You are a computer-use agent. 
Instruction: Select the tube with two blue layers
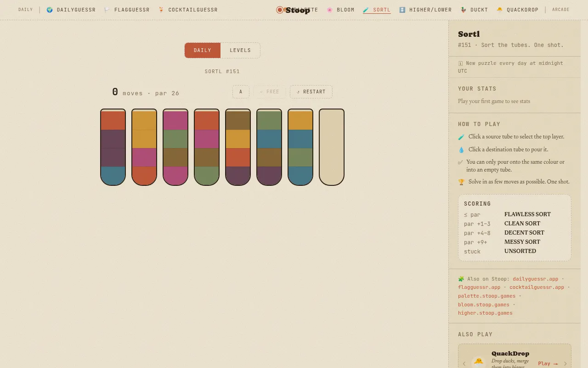click(300, 147)
